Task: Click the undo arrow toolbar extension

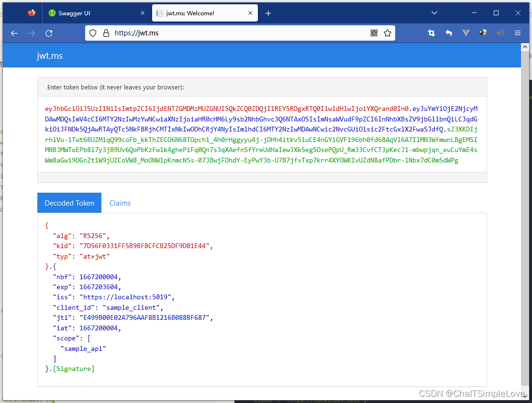Action: pos(449,33)
